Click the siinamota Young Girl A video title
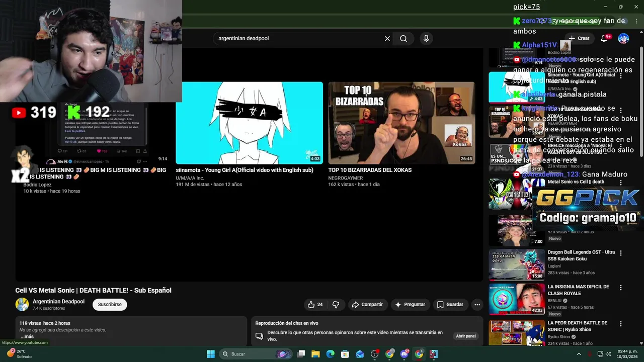The height and width of the screenshot is (362, 644). [245, 170]
